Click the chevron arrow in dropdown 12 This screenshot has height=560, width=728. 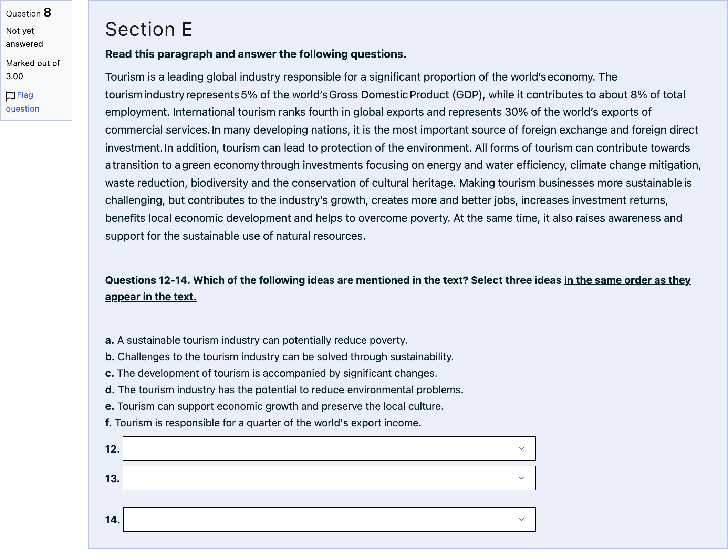(x=521, y=448)
